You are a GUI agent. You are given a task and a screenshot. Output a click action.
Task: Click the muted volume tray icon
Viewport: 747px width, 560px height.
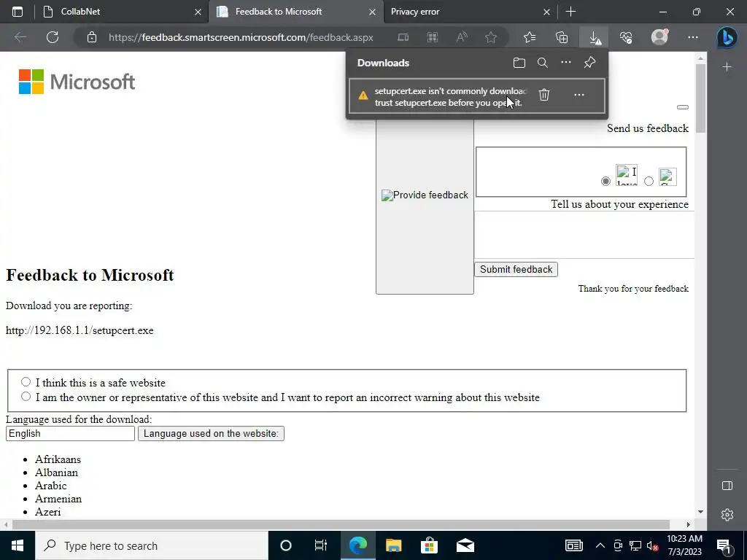click(x=653, y=545)
